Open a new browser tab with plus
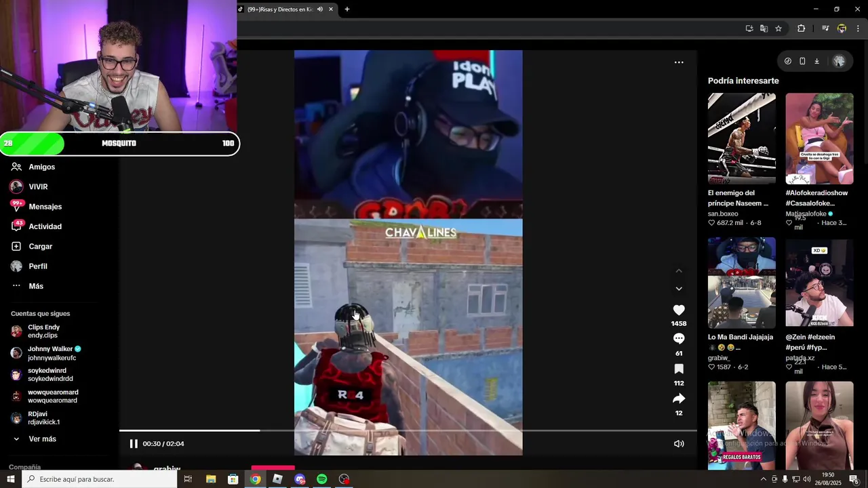The width and height of the screenshot is (868, 488). (x=347, y=9)
